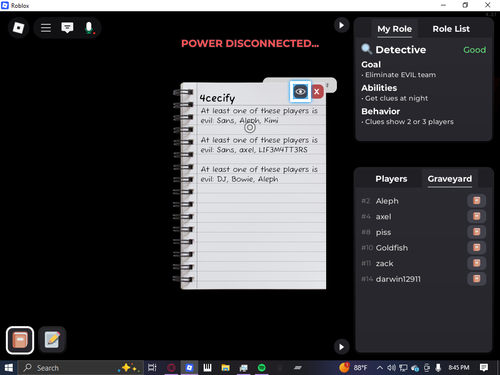Open Opera browser from taskbar
Viewport: 500px width, 375px height.
pos(171,368)
